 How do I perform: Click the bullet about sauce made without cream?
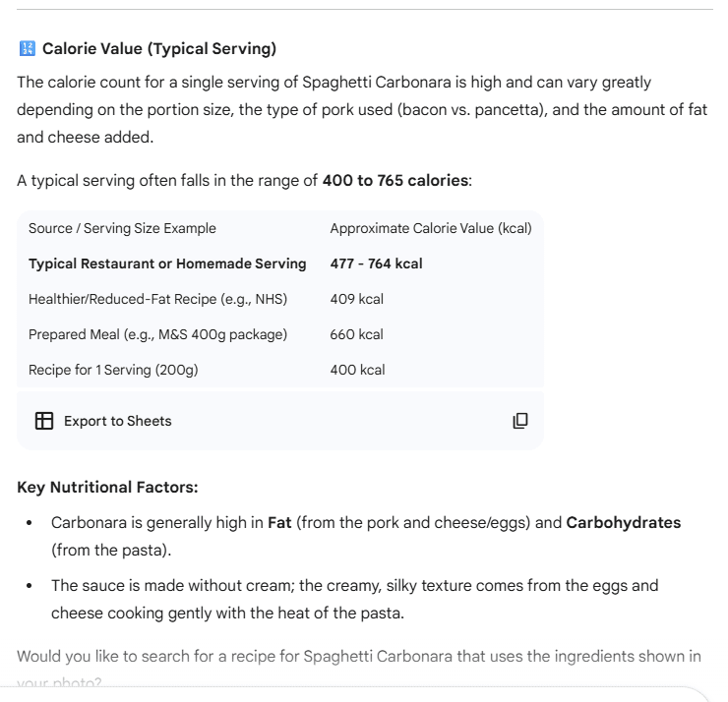[x=354, y=599]
